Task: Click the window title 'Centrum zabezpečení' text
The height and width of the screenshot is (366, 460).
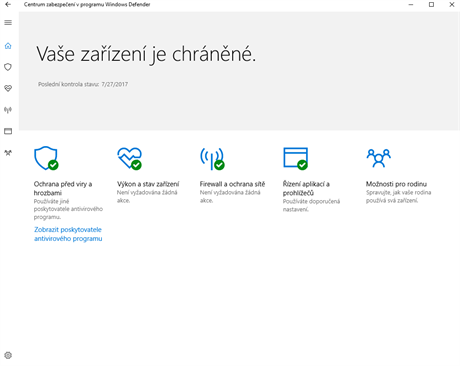Action: (48, 4)
